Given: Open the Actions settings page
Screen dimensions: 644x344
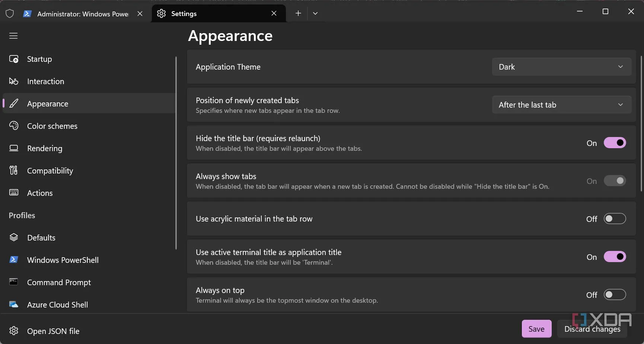Looking at the screenshot, I should [89, 193].
